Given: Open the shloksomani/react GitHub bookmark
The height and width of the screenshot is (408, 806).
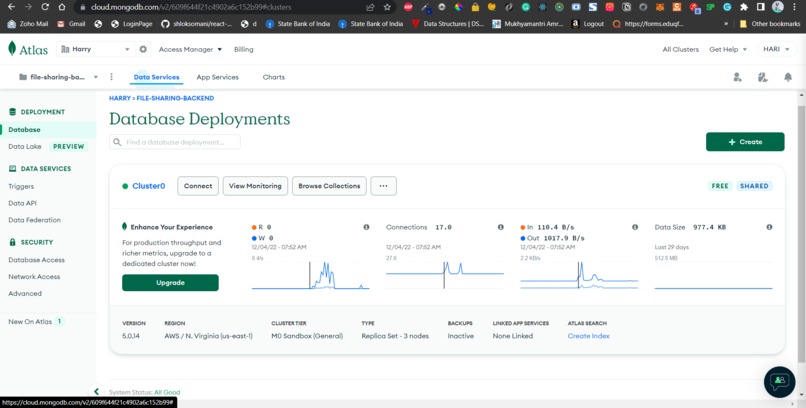Looking at the screenshot, I should tap(196, 24).
